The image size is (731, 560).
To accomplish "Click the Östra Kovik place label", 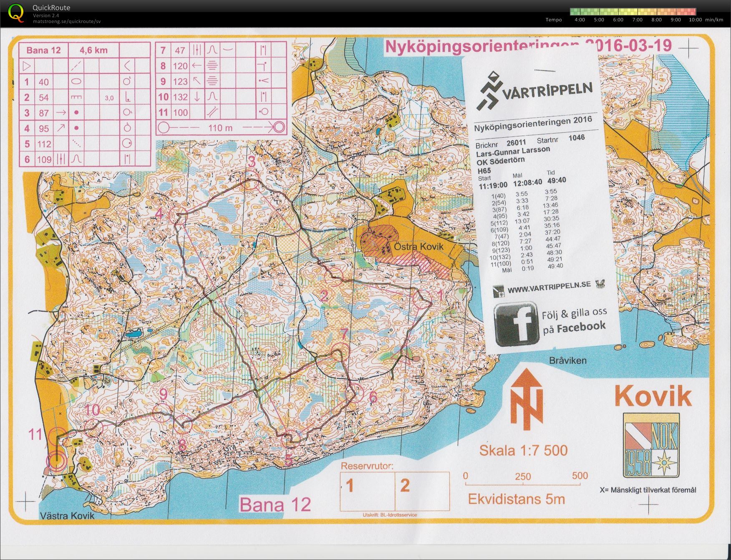I will pos(419,246).
